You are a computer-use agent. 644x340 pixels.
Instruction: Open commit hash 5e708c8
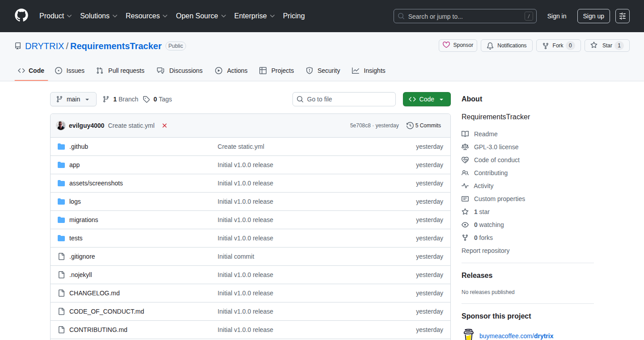point(360,126)
